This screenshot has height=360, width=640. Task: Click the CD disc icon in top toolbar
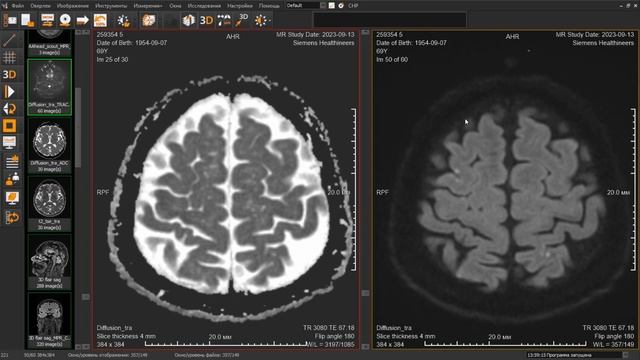(x=65, y=20)
